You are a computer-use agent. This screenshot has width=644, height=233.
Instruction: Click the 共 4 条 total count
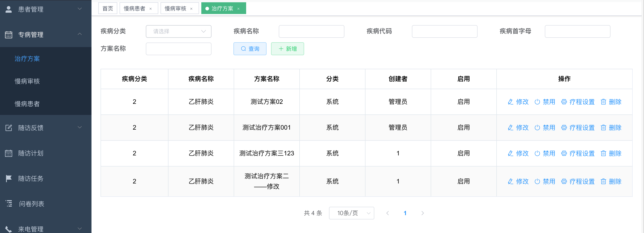click(313, 213)
